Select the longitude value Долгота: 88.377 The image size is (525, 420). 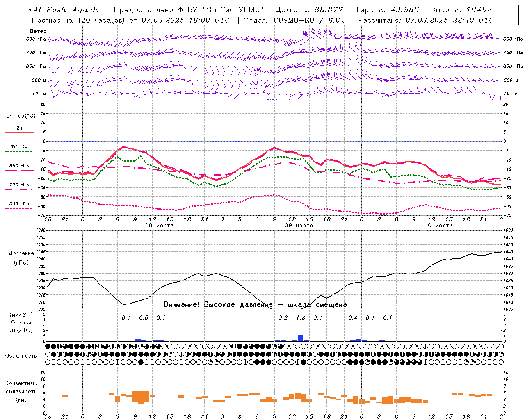point(309,10)
